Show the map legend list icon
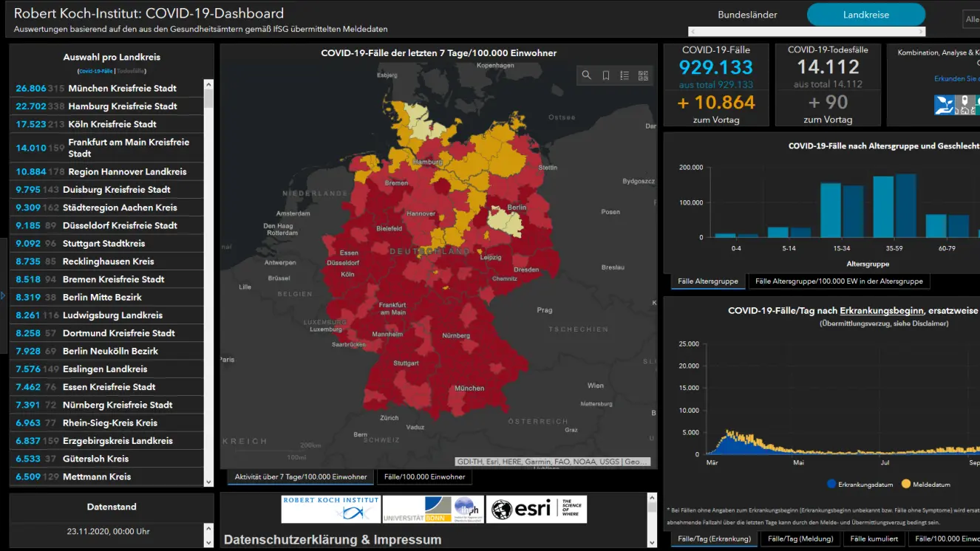This screenshot has height=551, width=980. pyautogui.click(x=625, y=75)
